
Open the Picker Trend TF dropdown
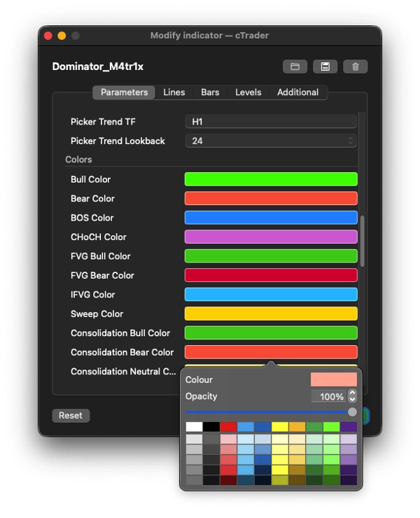click(x=271, y=122)
